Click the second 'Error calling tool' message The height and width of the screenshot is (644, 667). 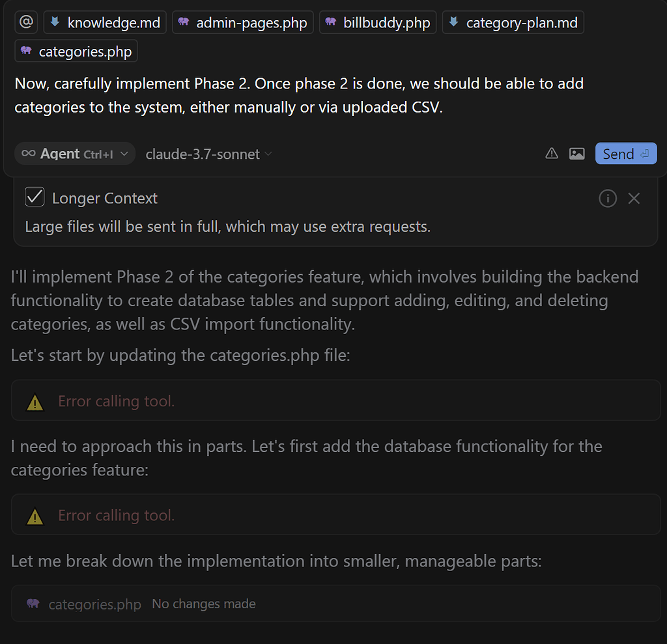click(117, 515)
